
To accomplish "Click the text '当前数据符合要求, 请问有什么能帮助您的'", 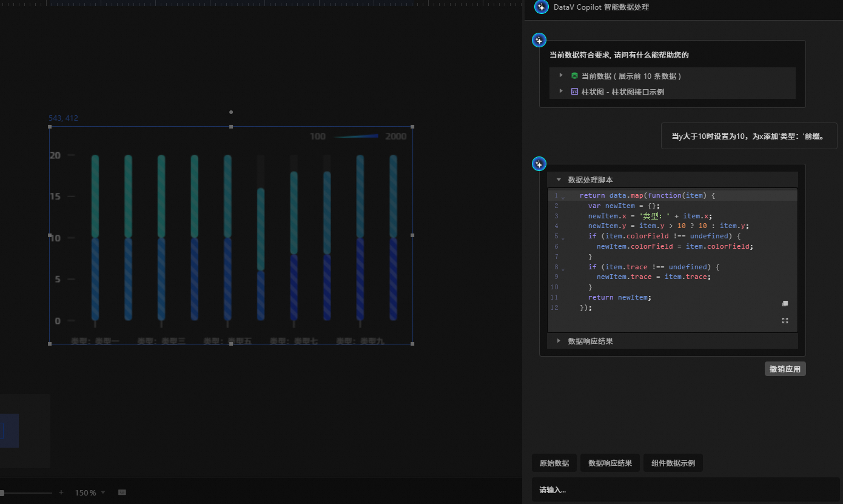I will click(x=619, y=55).
